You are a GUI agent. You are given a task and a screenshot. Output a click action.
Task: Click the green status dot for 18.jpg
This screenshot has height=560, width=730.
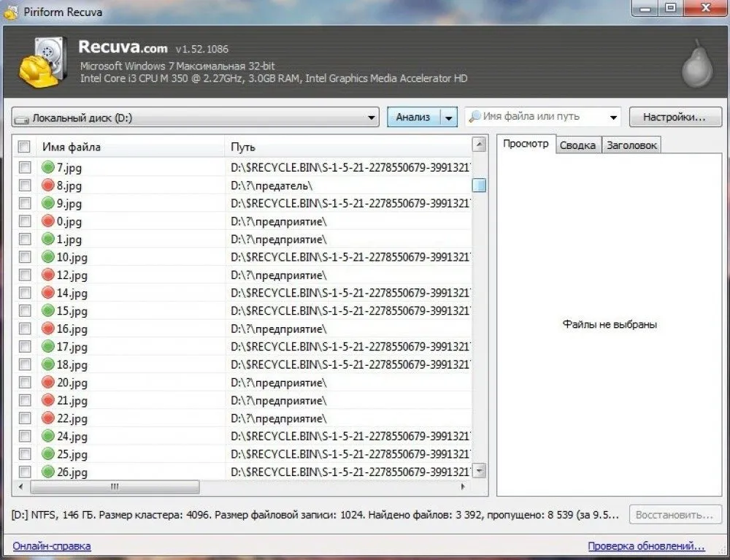point(48,364)
